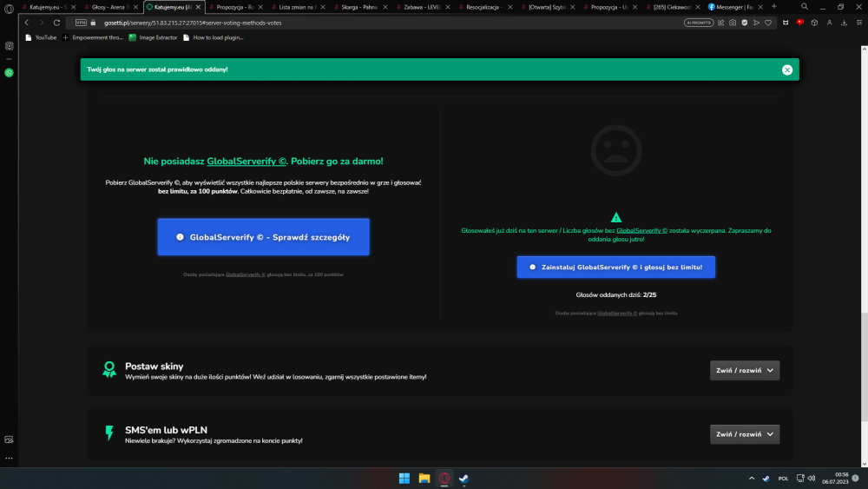
Task: Switch to the Propozycja - Ro tab
Action: [x=234, y=7]
